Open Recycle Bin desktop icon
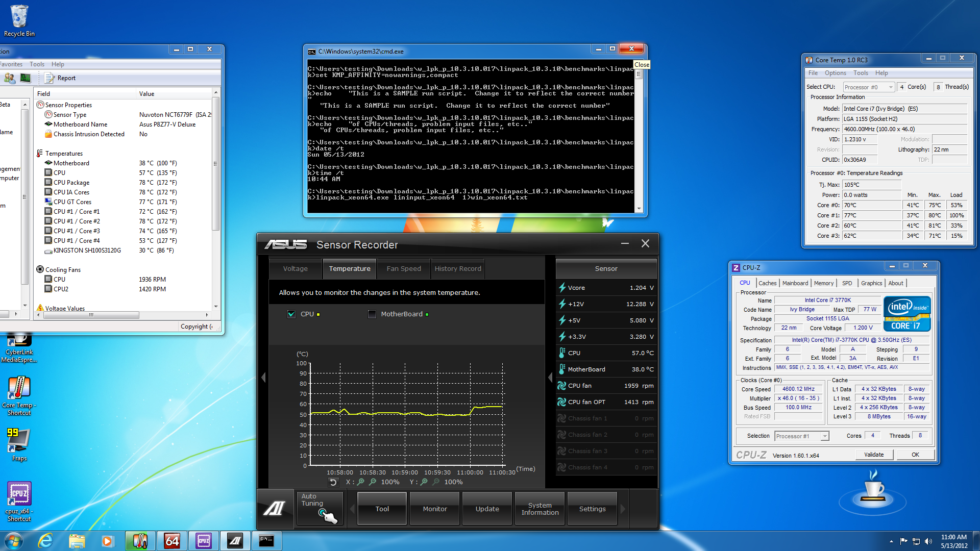The width and height of the screenshot is (980, 551). click(x=19, y=20)
